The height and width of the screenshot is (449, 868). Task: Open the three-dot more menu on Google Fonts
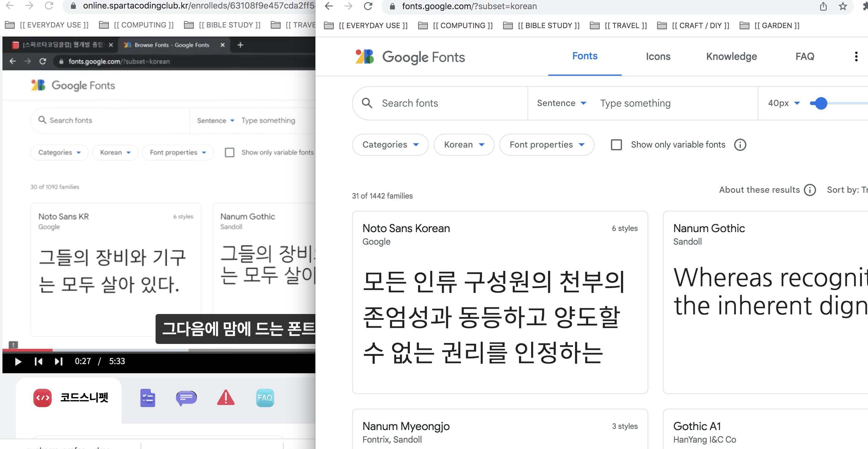pos(856,57)
